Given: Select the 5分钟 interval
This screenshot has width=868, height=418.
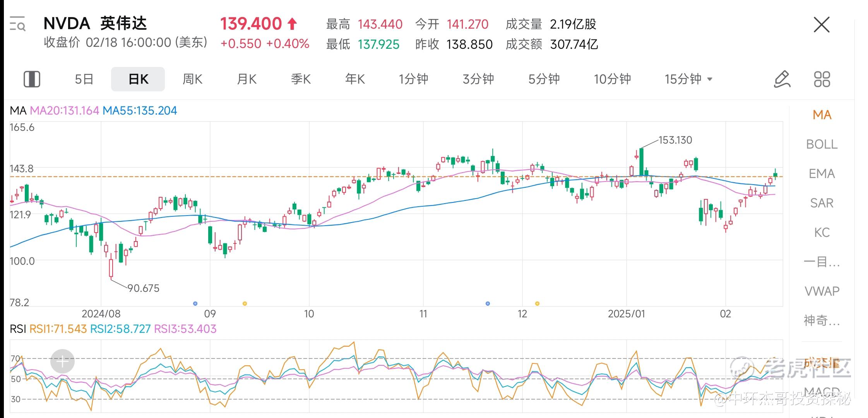Looking at the screenshot, I should click(544, 79).
